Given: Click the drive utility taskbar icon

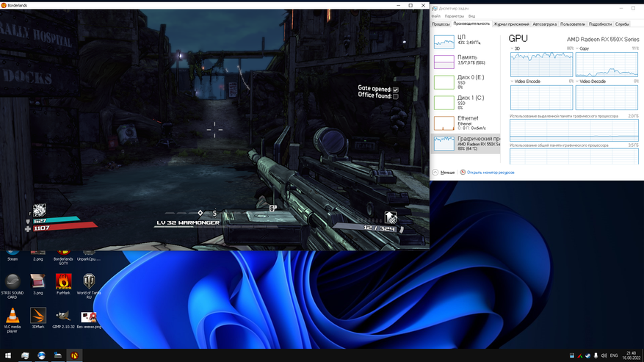Looking at the screenshot, I should click(x=58, y=355).
